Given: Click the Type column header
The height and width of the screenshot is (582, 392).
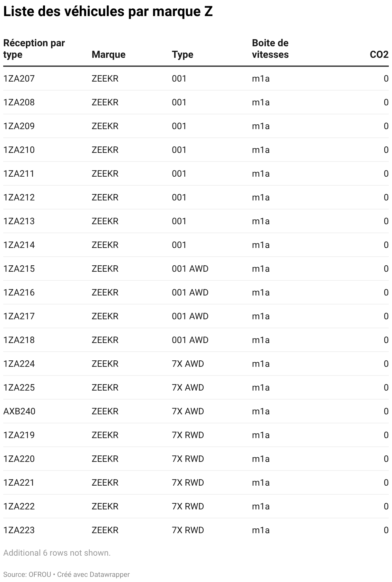Looking at the screenshot, I should (182, 55).
